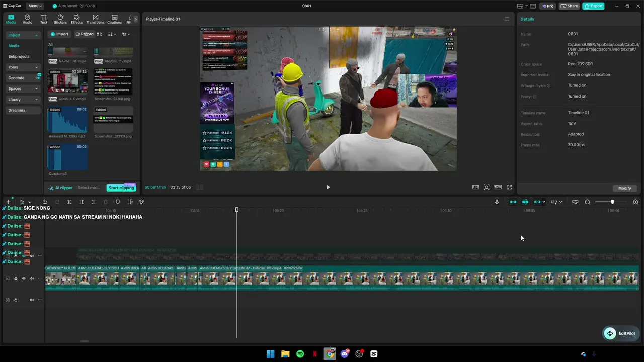
Task: Open the main video track more options
Action: click(40, 278)
